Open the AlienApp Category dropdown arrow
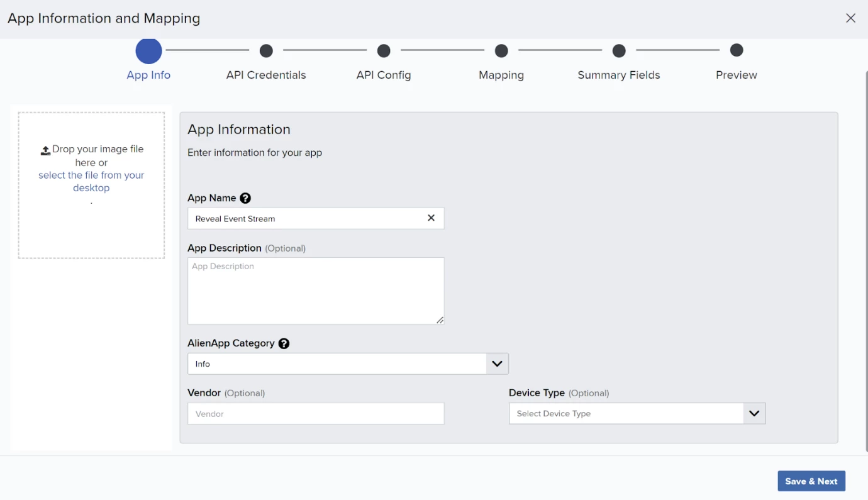The width and height of the screenshot is (868, 500). click(x=497, y=364)
